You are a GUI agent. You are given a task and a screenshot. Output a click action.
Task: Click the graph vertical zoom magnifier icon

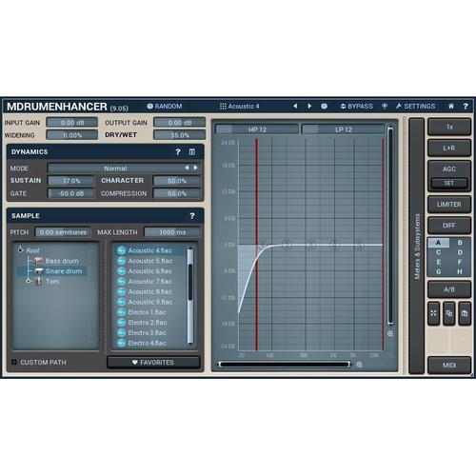[390, 333]
